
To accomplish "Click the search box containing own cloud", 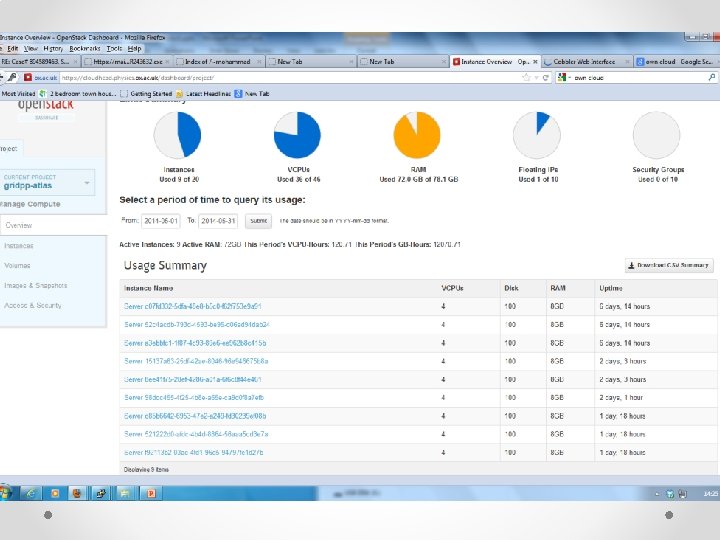I will (x=639, y=78).
